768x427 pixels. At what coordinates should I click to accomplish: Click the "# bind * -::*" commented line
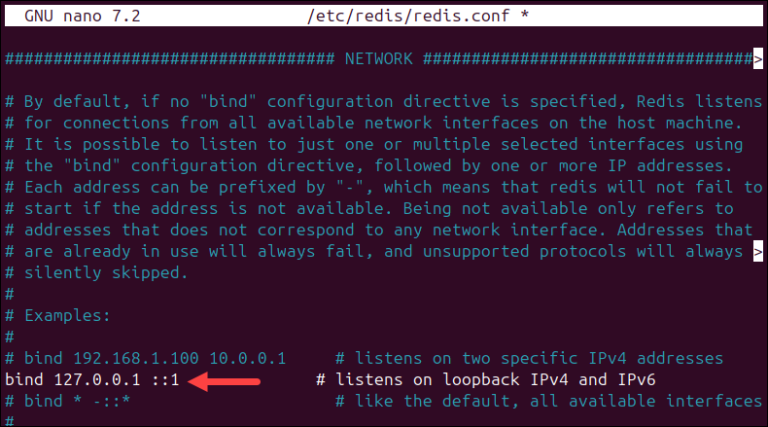point(82,401)
